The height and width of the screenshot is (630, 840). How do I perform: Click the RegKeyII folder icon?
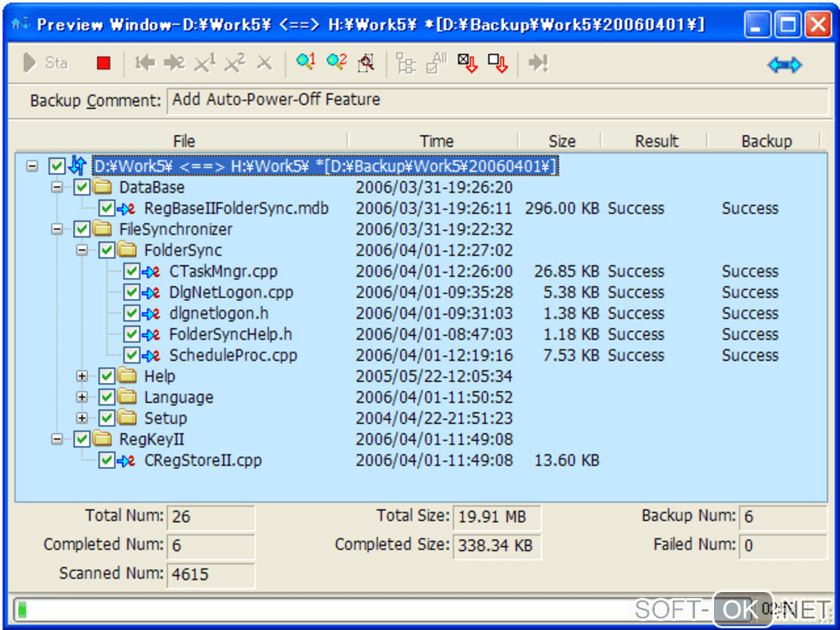pyautogui.click(x=102, y=439)
